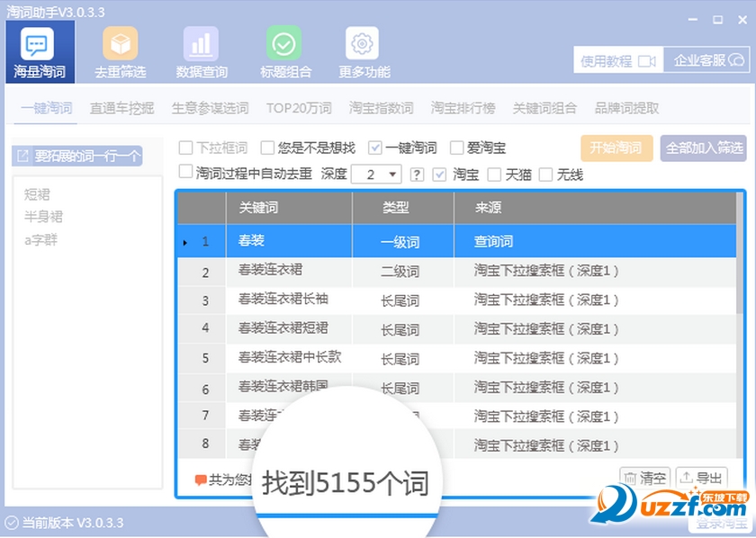This screenshot has height=538, width=756.
Task: Switch to the 品牌词提取 tab
Action: (x=626, y=107)
